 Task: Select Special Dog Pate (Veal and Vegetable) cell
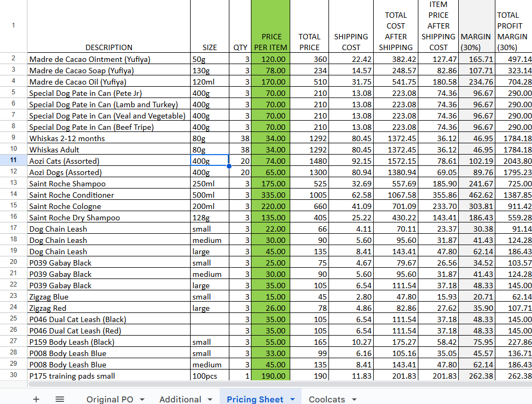109,116
